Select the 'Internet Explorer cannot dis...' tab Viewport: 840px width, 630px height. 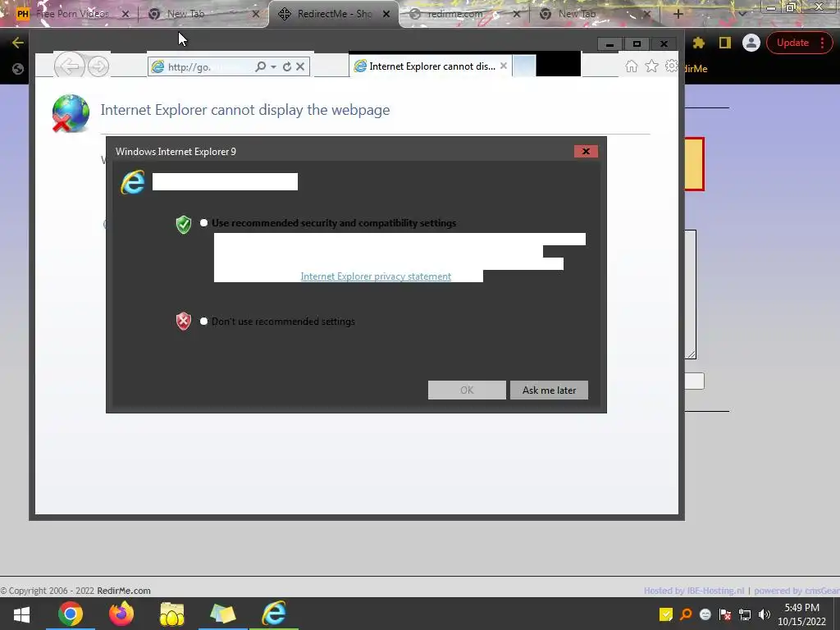click(x=431, y=66)
